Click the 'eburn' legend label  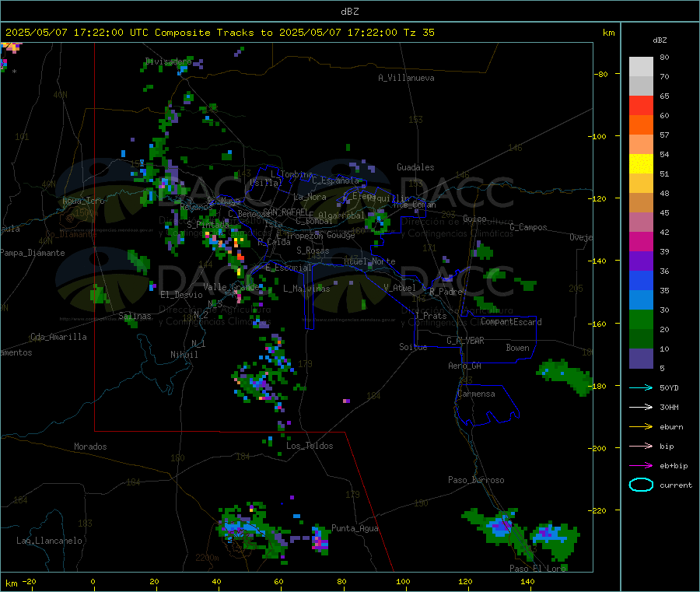(671, 427)
